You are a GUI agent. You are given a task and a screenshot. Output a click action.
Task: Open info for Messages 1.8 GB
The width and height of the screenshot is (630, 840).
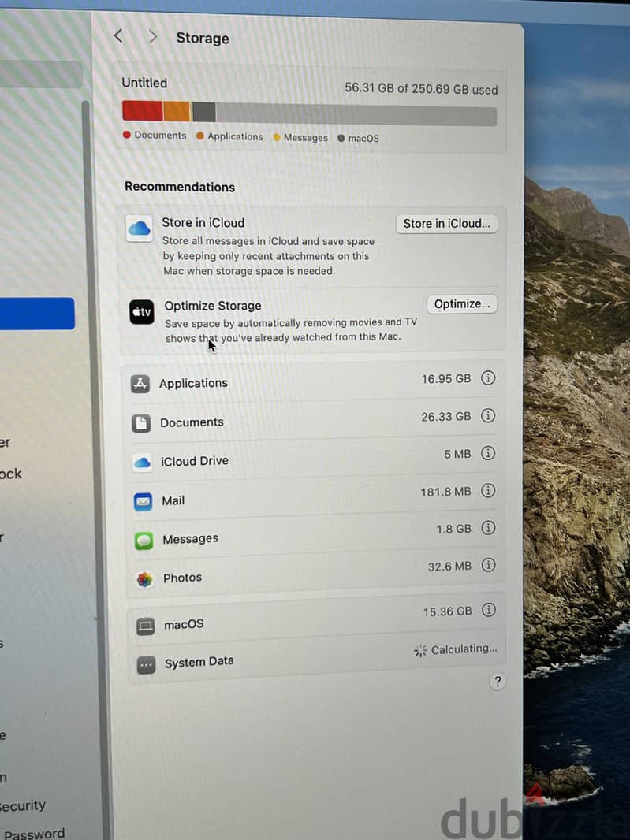tap(488, 528)
